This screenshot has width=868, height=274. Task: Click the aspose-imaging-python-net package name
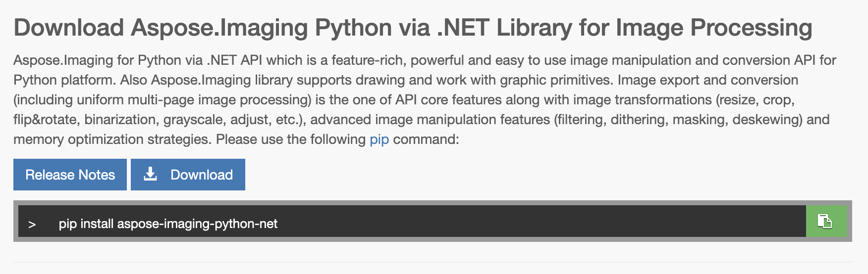pos(197,224)
